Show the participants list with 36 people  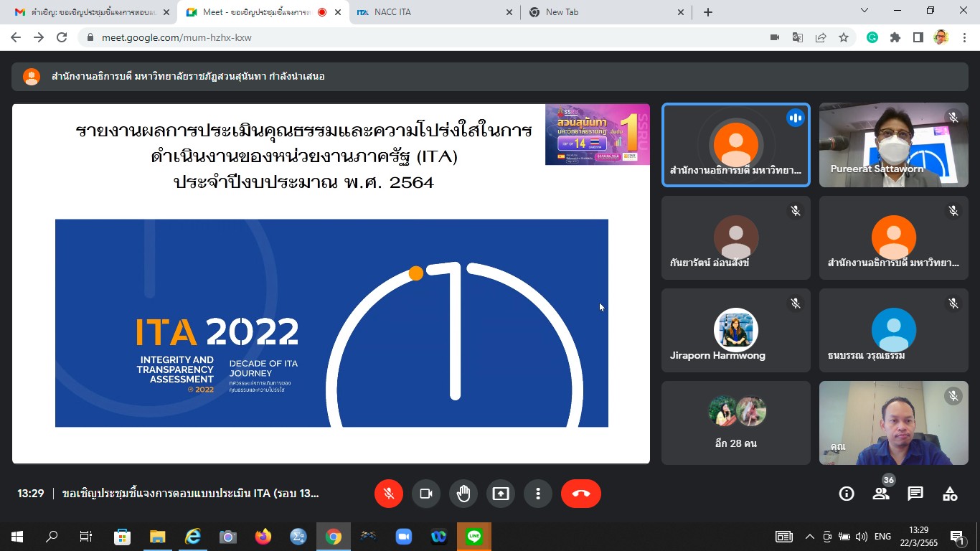coord(881,494)
